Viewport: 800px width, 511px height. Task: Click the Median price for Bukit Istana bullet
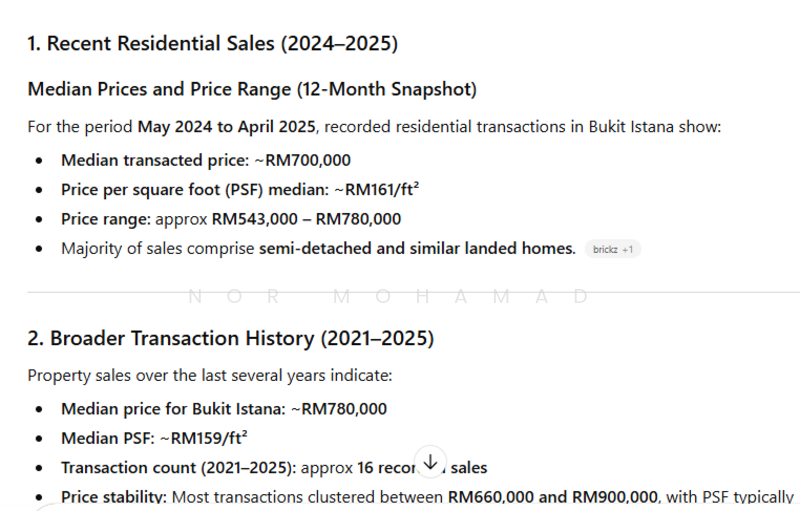[x=223, y=408]
